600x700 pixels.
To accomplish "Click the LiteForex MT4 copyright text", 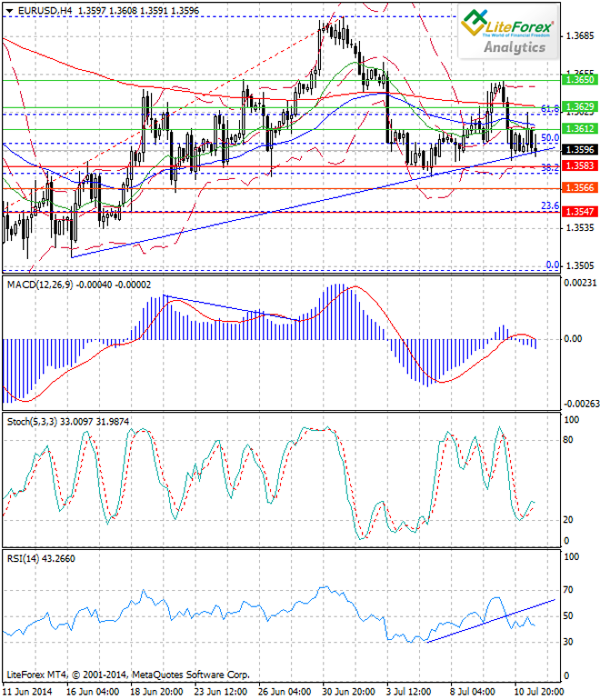I will 128,675.
